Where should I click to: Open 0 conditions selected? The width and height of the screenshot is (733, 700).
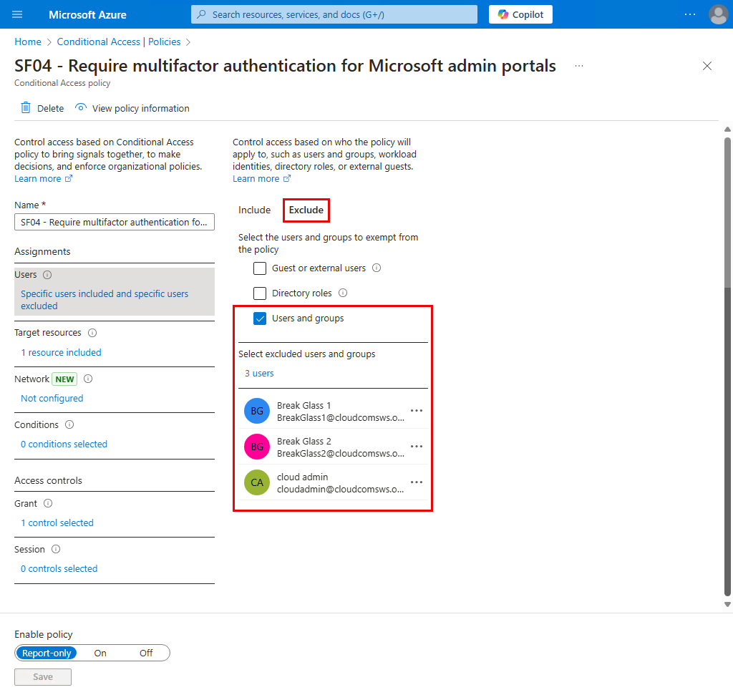(64, 444)
